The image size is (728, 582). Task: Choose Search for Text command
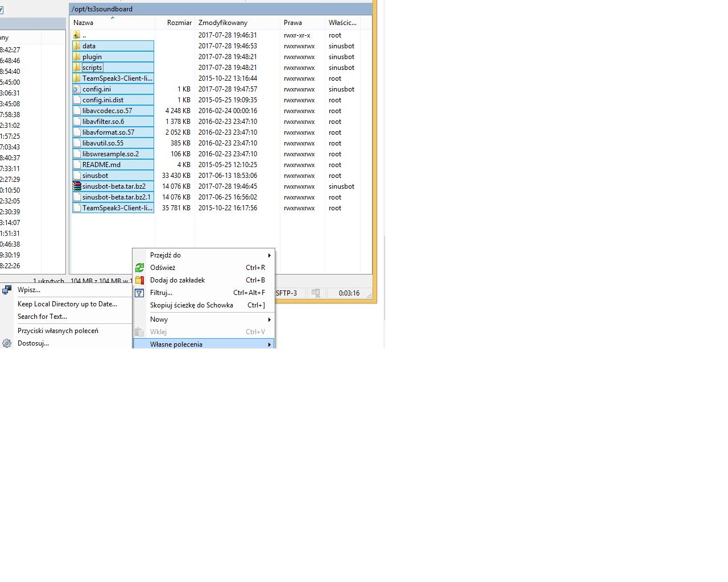pyautogui.click(x=42, y=317)
